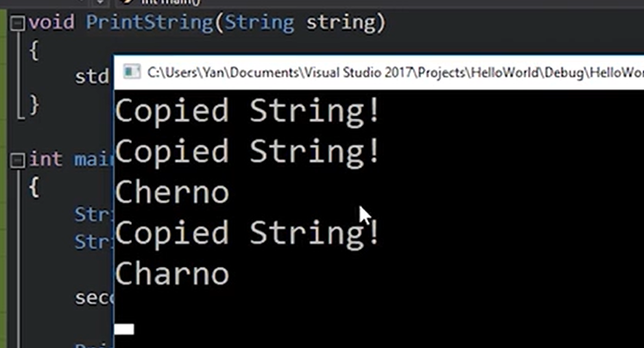Click the third Copied String! console line
This screenshot has height=348, width=644.
pyautogui.click(x=248, y=233)
